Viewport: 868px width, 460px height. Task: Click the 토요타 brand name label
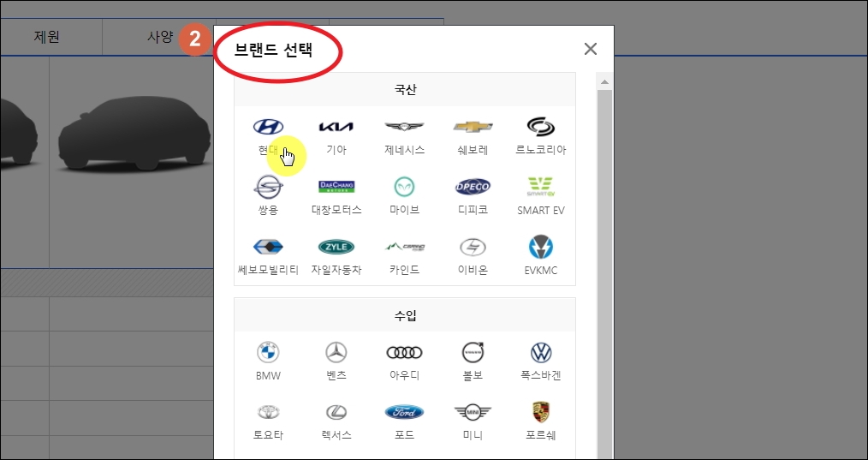[269, 435]
